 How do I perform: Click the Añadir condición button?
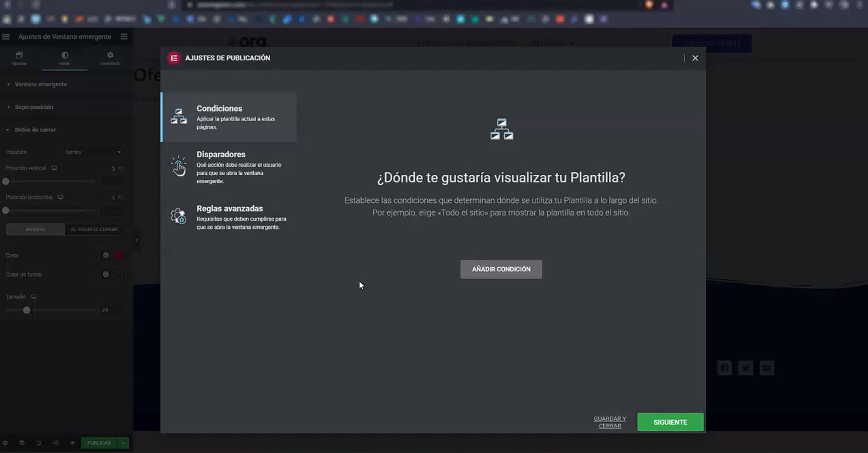501,269
